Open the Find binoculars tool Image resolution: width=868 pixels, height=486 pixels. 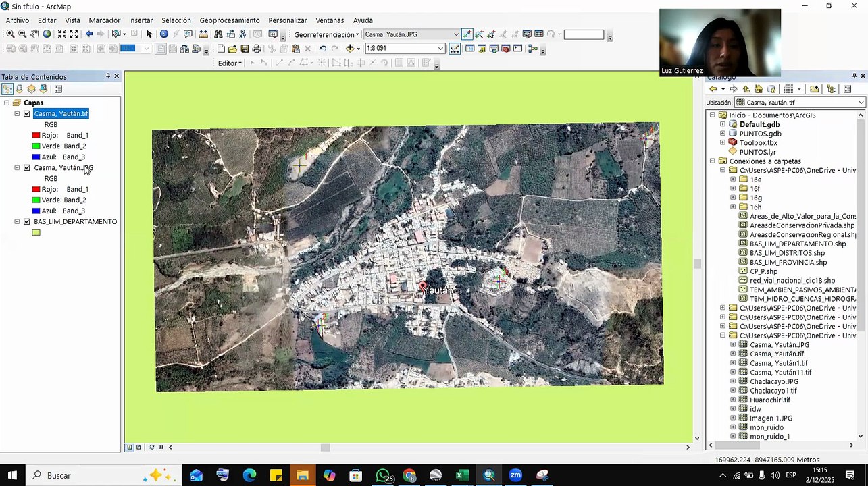point(218,34)
